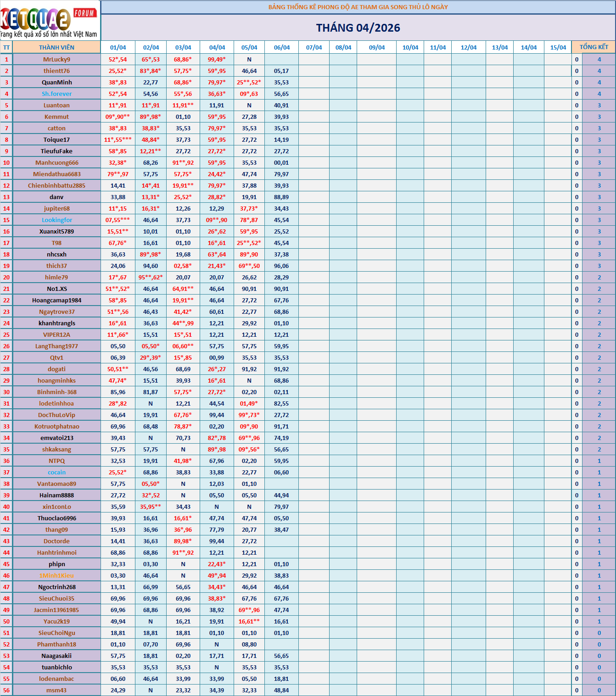616x696 pixels.
Task: Click member Yacu2k19's name
Action: [56, 621]
